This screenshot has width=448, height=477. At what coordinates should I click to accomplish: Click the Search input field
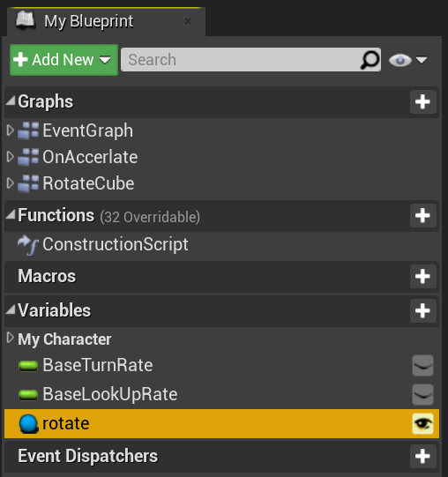[241, 60]
